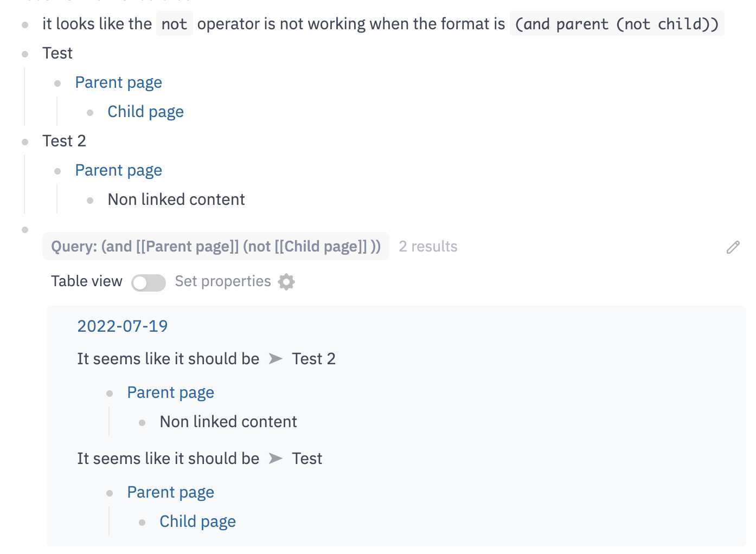Image resolution: width=756 pixels, height=554 pixels.
Task: Click the bullet of the first Parent page
Action: (57, 82)
